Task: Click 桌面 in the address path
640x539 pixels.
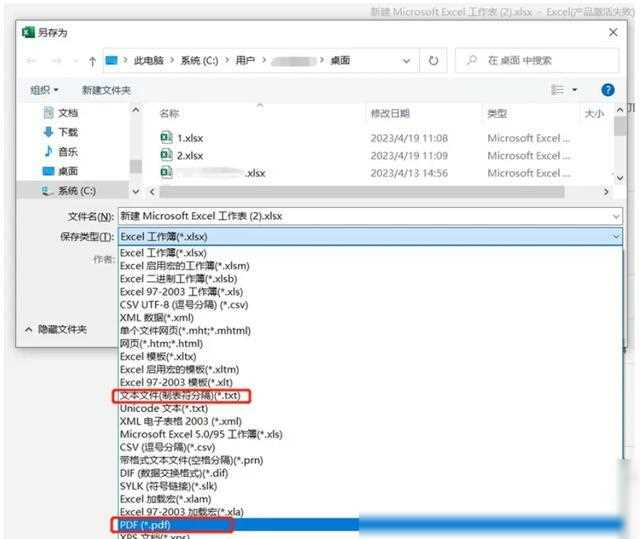Action: [340, 61]
